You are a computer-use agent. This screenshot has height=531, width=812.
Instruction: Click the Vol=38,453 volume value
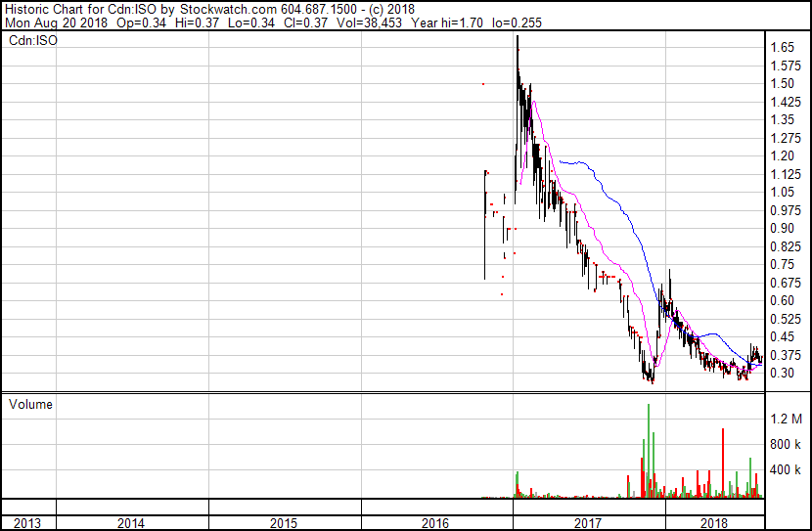[x=369, y=22]
